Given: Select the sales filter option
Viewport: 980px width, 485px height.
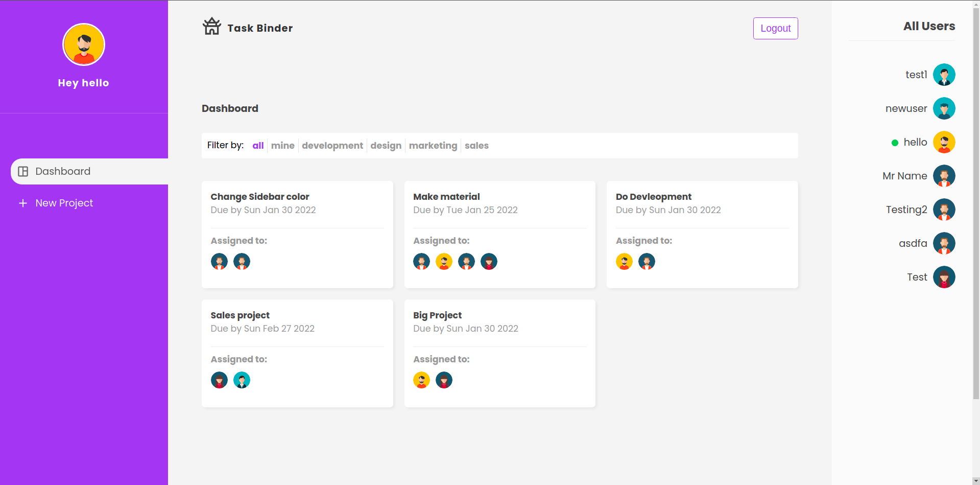Looking at the screenshot, I should (476, 146).
